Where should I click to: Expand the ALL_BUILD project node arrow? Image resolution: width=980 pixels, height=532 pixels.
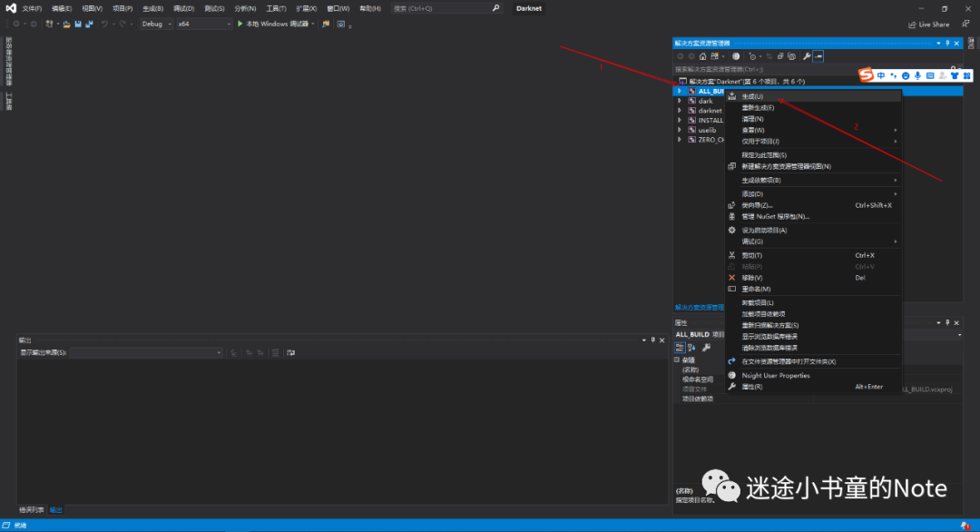(680, 92)
